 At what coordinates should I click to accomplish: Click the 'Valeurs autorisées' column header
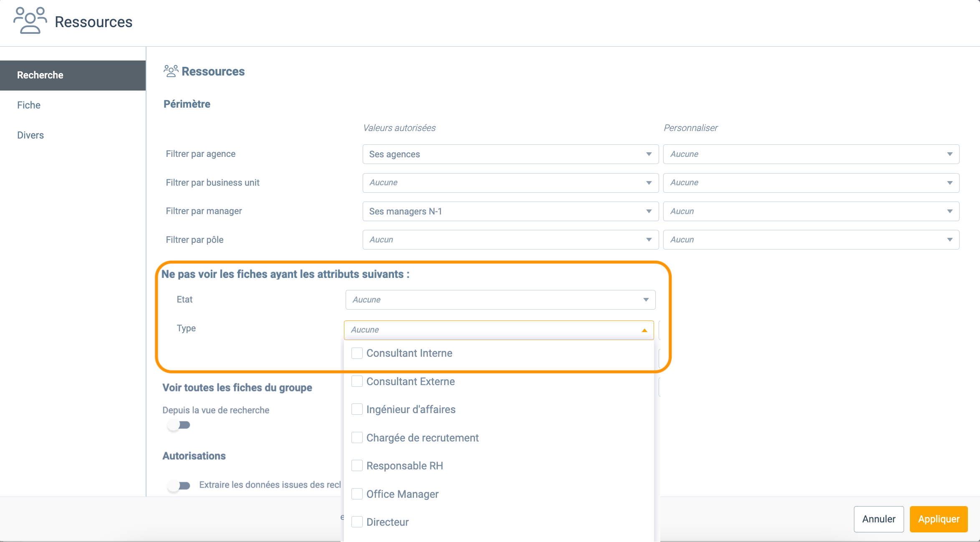(x=399, y=128)
